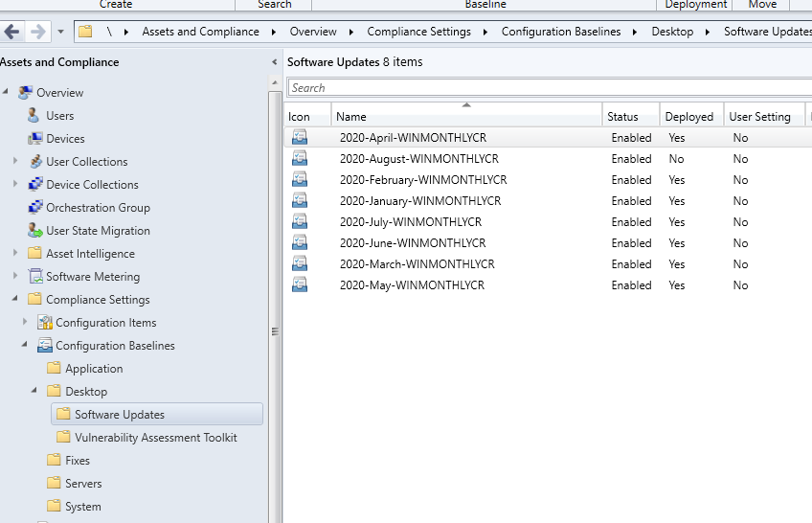Viewport: 812px width, 523px height.
Task: Open the Orchestration Group icon
Action: (35, 207)
